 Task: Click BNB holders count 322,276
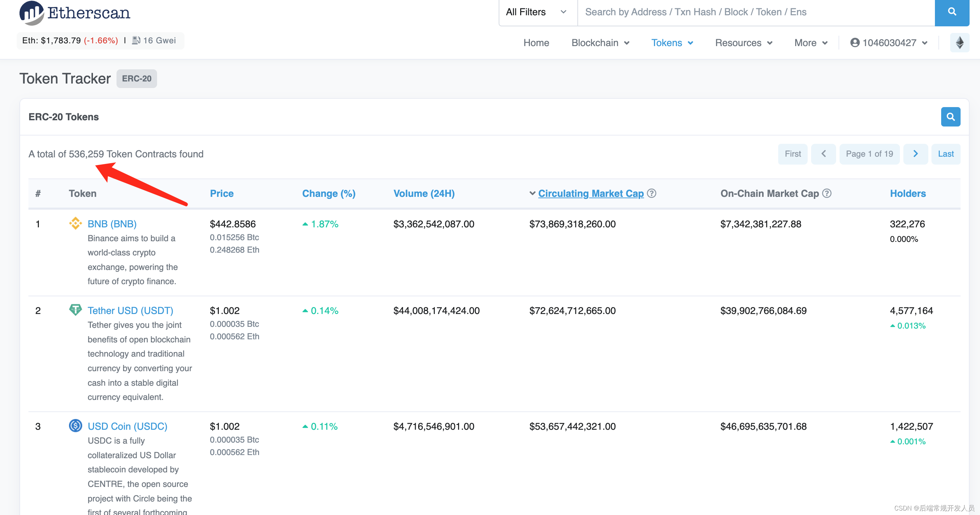(907, 224)
